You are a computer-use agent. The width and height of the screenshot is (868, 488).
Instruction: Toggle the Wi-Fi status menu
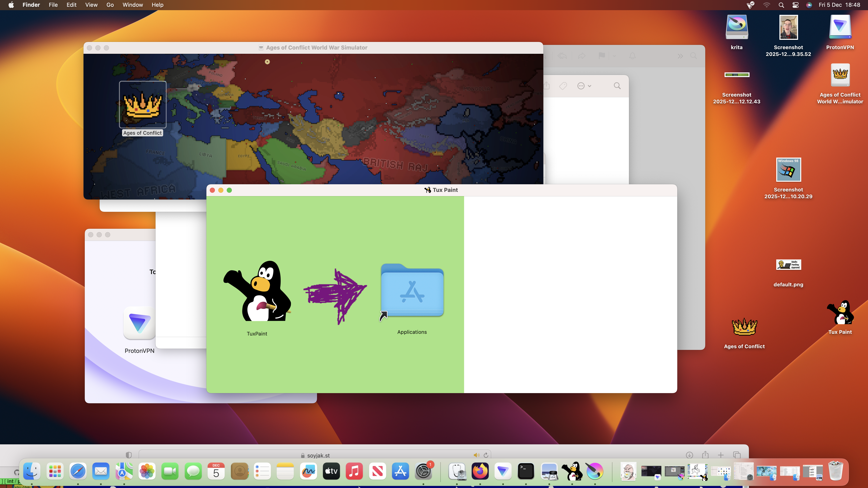click(766, 5)
